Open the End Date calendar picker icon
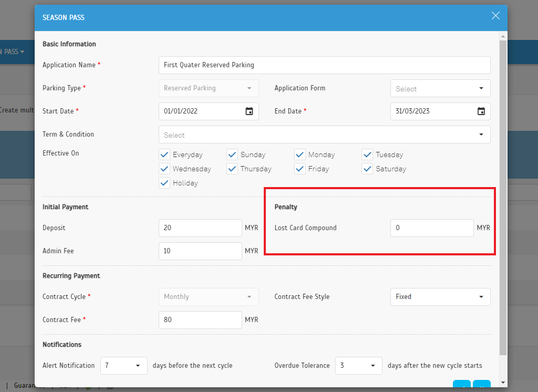The height and width of the screenshot is (392, 538). [481, 111]
